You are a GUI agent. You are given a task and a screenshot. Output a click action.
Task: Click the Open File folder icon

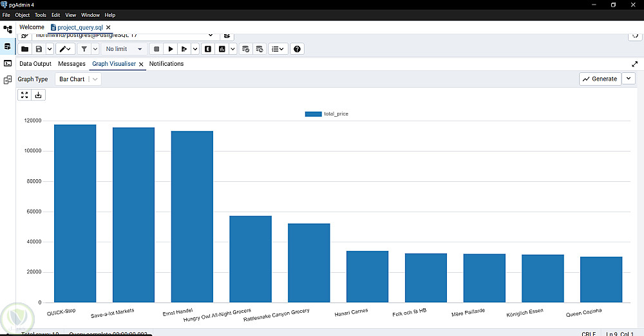[x=24, y=49]
